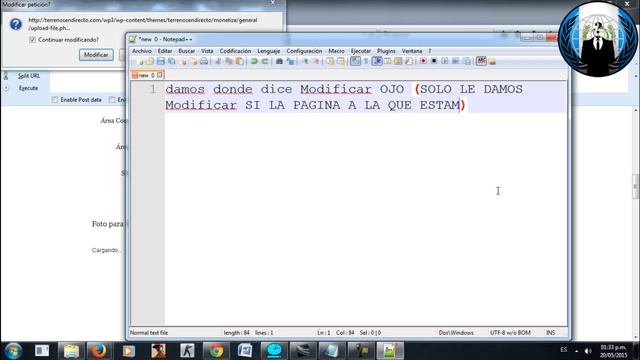Image resolution: width=640 pixels, height=360 pixels.
Task: Click the Spell check ABC toolbar icon
Action: pyautogui.click(x=482, y=61)
